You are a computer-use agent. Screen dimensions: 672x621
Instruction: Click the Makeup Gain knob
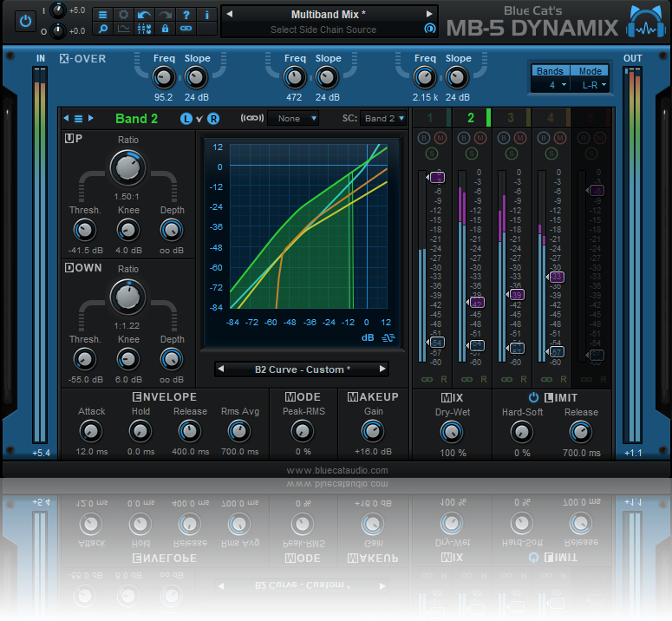[373, 431]
